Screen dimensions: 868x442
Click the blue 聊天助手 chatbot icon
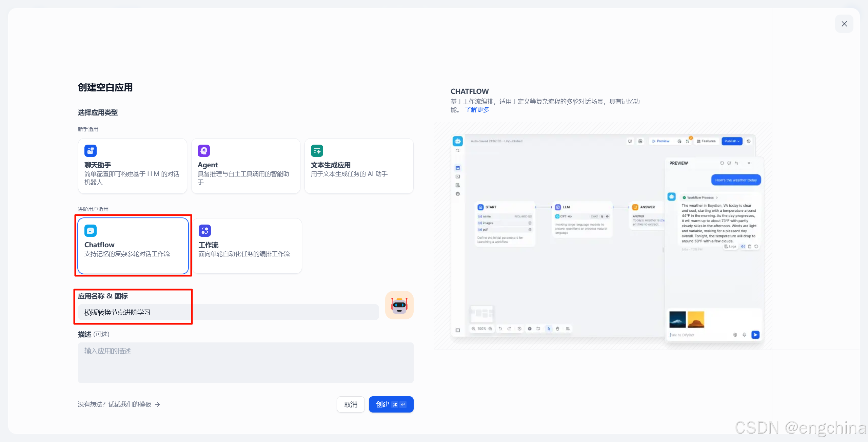click(x=91, y=151)
